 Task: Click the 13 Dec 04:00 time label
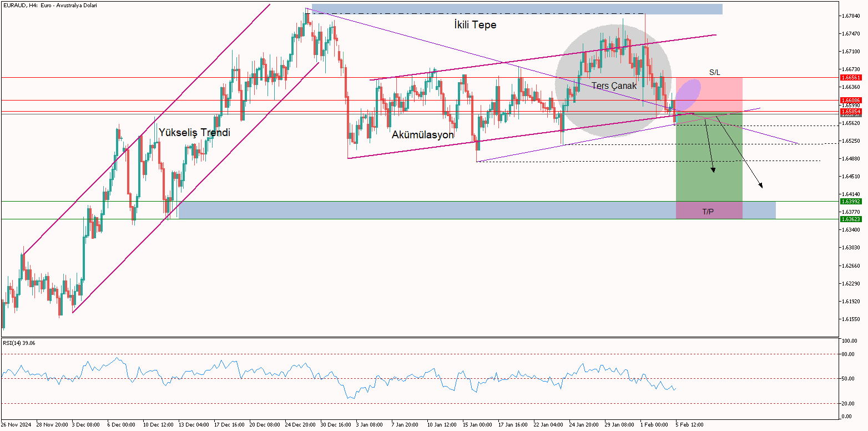coord(194,425)
